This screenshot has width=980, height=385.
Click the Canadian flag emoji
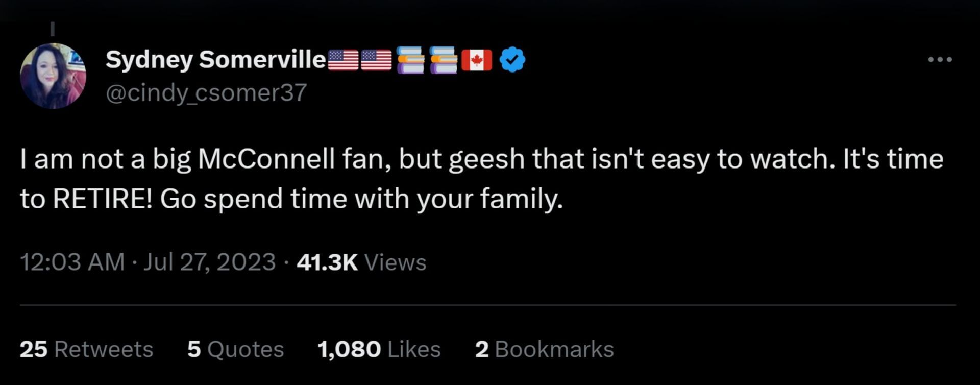click(477, 60)
